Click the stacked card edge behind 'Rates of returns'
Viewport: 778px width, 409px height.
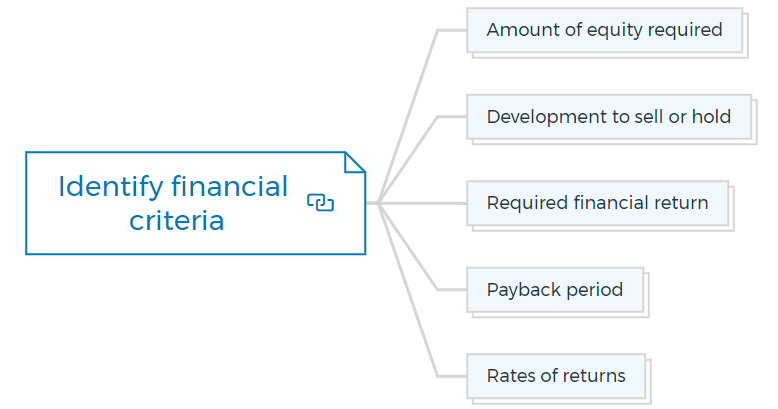click(x=648, y=382)
